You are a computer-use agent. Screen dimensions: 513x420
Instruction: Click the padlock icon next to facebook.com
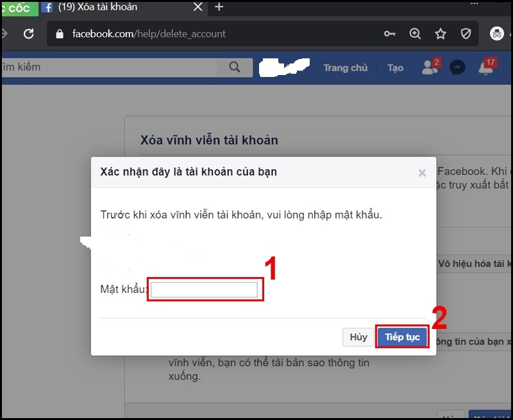(60, 33)
